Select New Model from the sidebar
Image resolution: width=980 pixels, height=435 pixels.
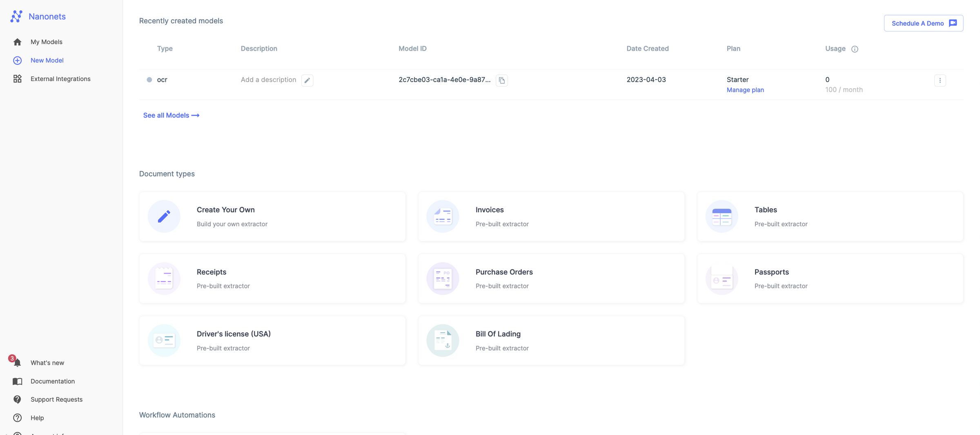tap(47, 60)
